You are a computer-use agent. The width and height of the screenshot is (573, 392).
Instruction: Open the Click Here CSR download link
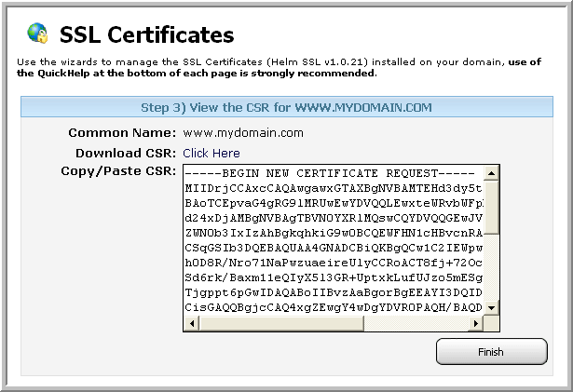pyautogui.click(x=211, y=153)
